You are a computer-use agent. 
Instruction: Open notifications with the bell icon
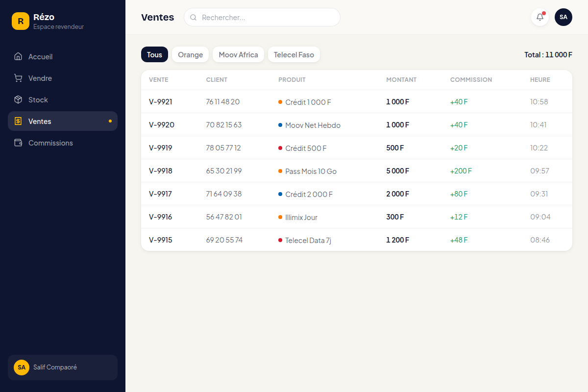540,17
